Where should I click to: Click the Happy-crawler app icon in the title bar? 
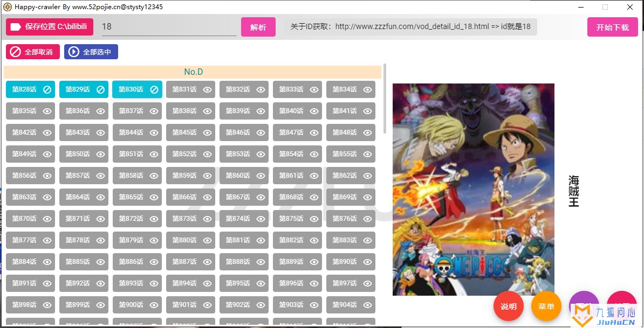click(x=8, y=7)
